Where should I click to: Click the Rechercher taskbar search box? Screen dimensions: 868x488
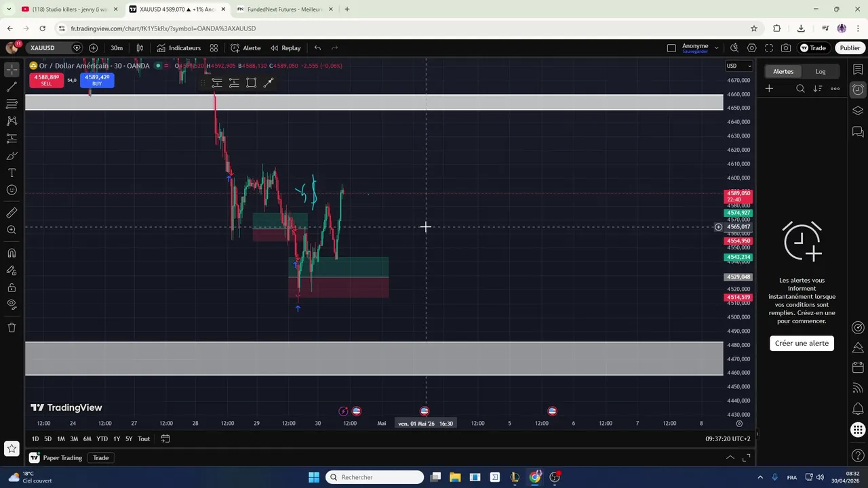pos(374,477)
